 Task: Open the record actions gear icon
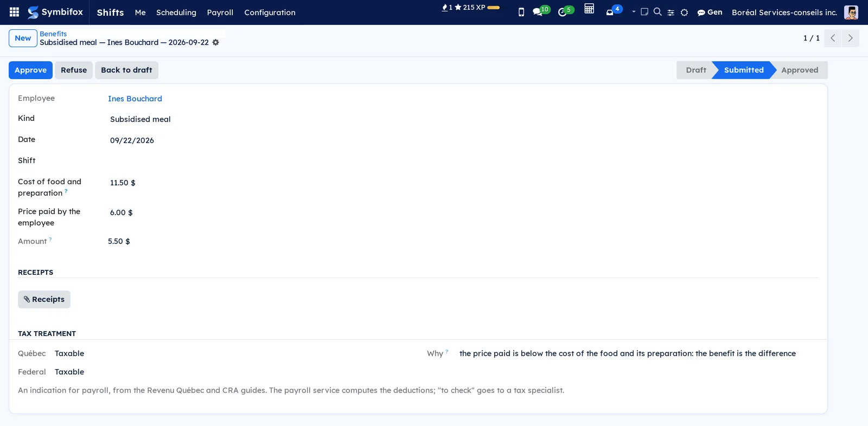pos(215,42)
